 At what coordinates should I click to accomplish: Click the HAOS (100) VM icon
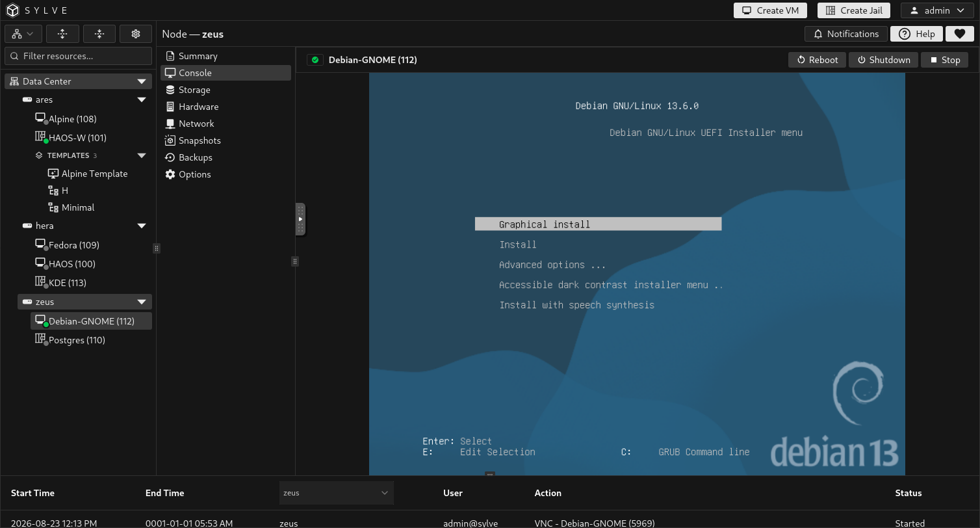pos(41,263)
